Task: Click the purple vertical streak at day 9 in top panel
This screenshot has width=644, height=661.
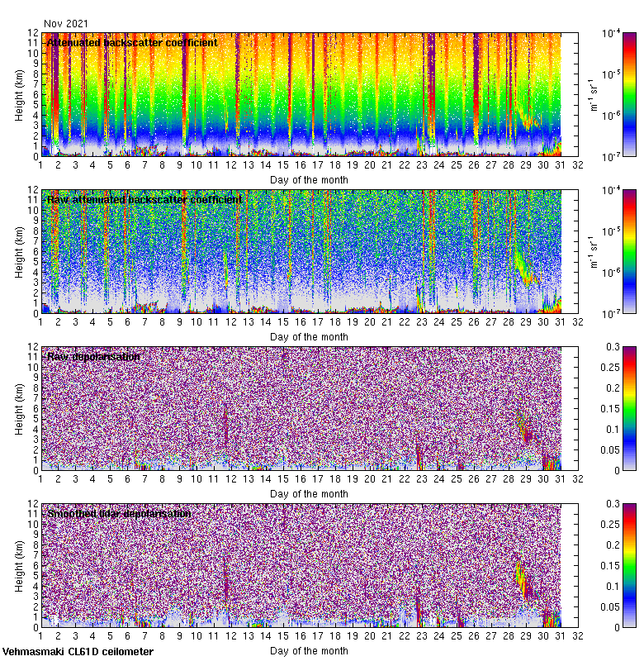Action: (x=183, y=83)
